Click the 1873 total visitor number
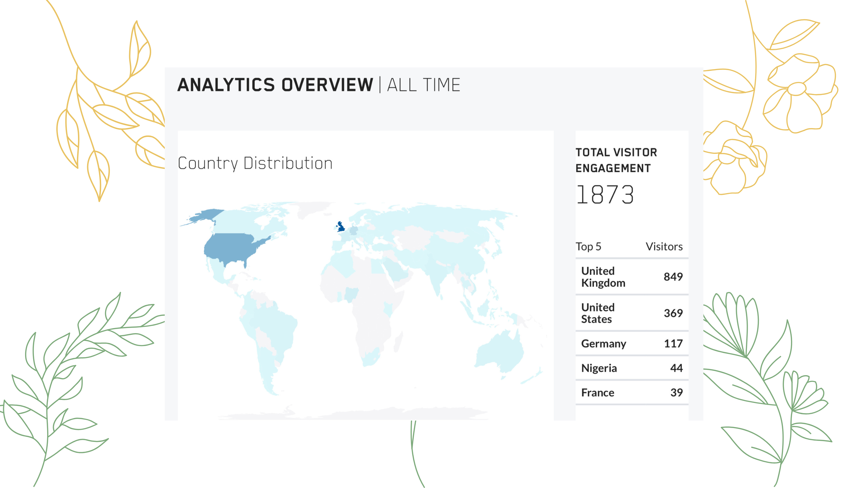This screenshot has height=488, width=868. pos(605,195)
